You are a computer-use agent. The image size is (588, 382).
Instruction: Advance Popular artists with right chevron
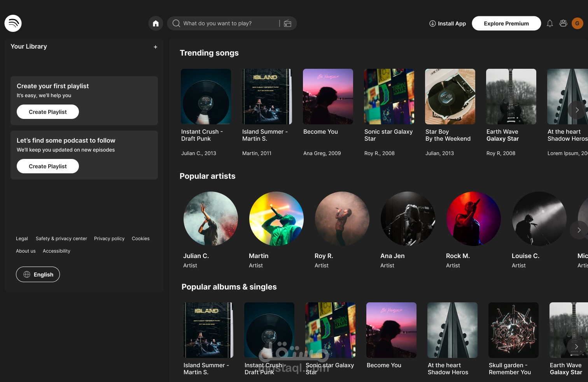pos(579,230)
